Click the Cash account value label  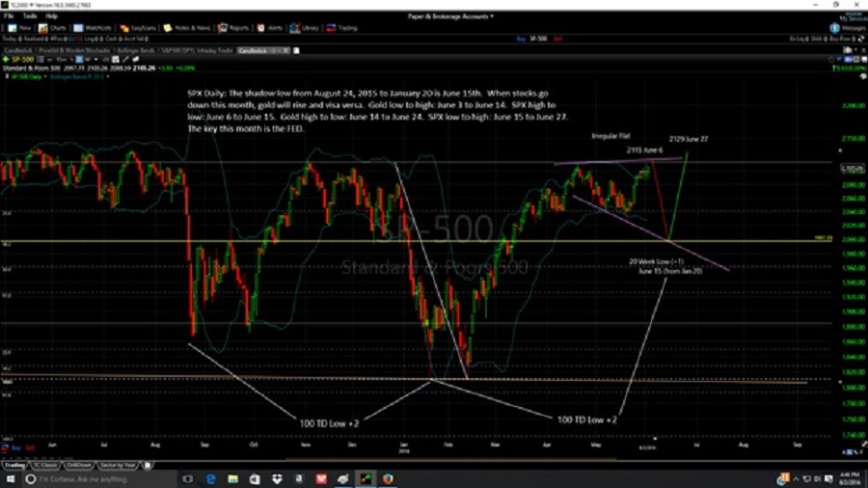(113, 39)
